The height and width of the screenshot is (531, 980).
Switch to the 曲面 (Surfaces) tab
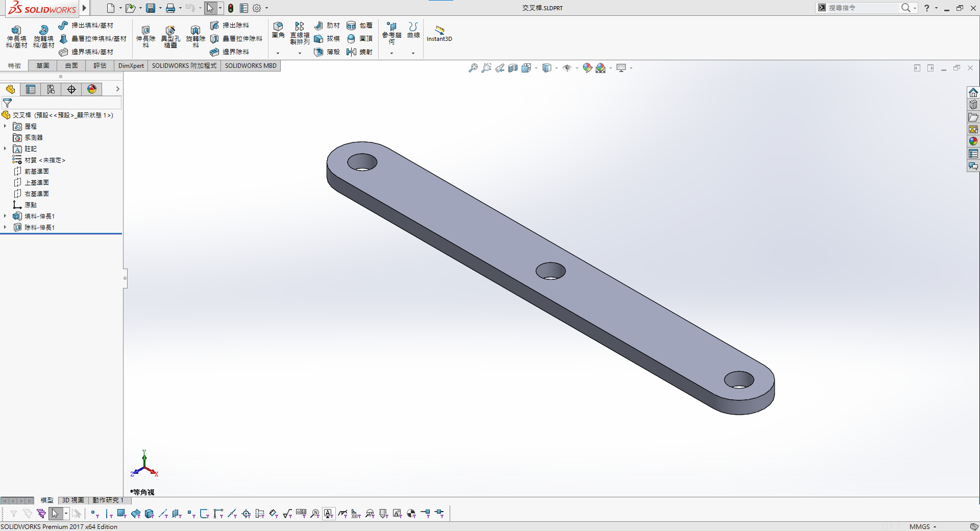pos(71,66)
